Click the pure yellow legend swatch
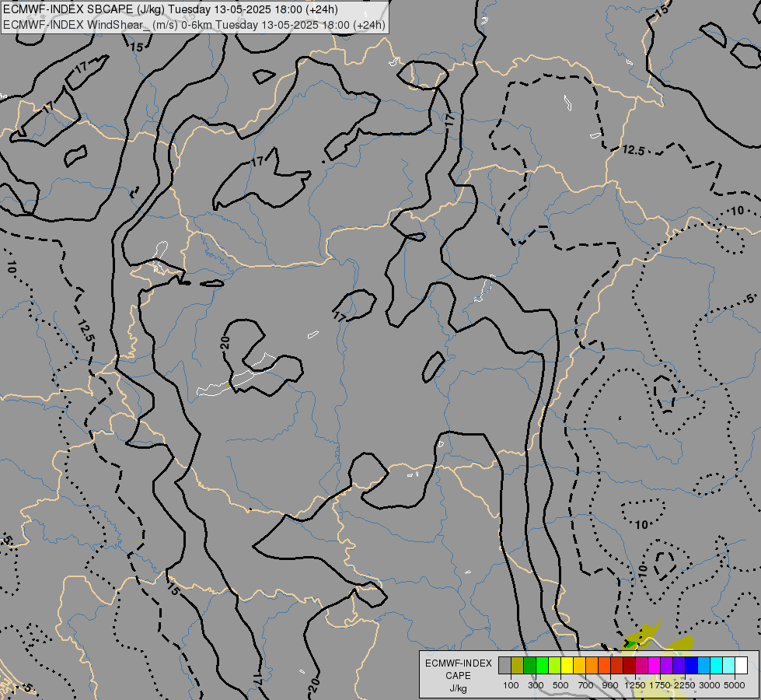 tap(567, 666)
